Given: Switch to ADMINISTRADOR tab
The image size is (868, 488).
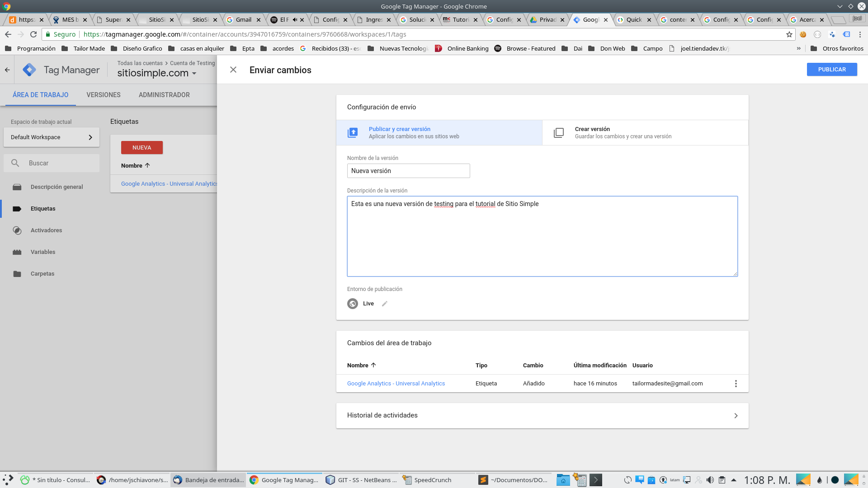Looking at the screenshot, I should 164,95.
